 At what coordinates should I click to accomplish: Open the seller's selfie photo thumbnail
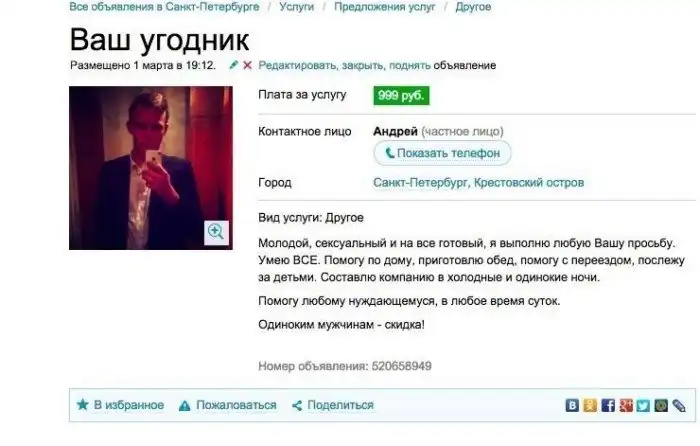(x=151, y=168)
